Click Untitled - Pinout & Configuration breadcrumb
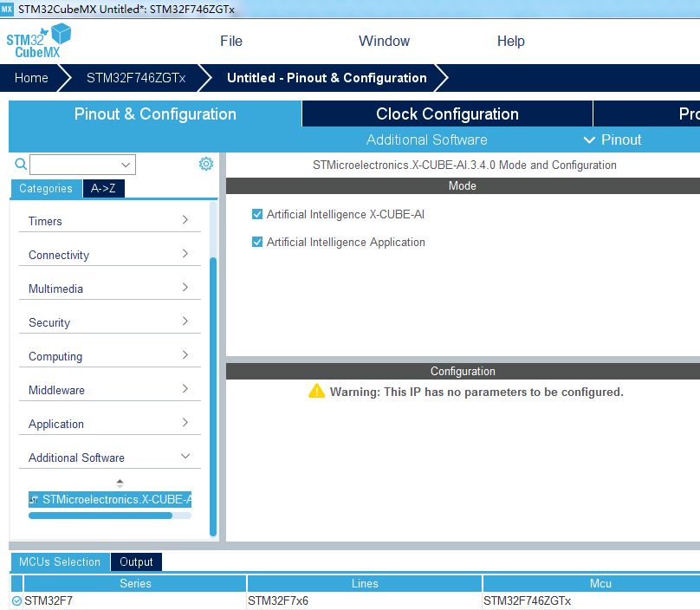This screenshot has height=610, width=700. [x=327, y=78]
